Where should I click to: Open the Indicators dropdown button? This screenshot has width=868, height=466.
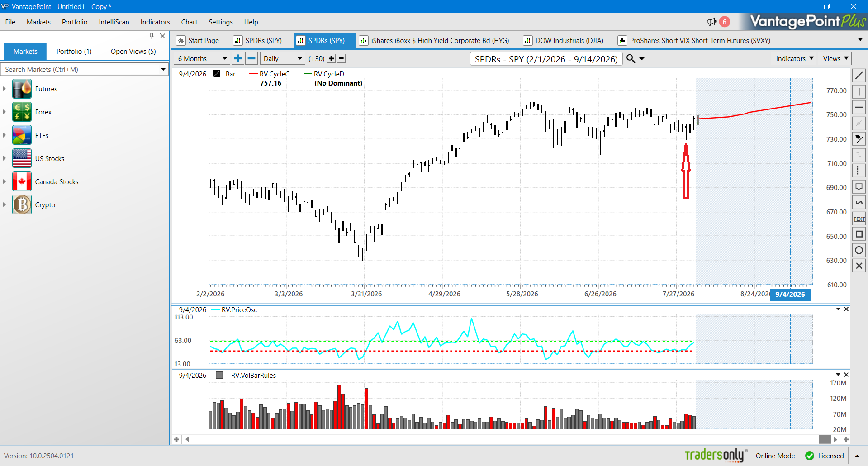tap(794, 58)
